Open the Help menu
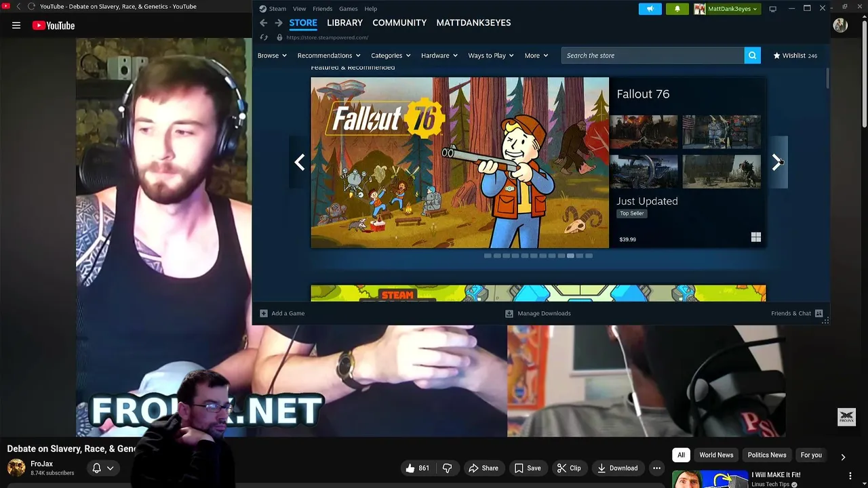The width and height of the screenshot is (868, 488). [370, 9]
